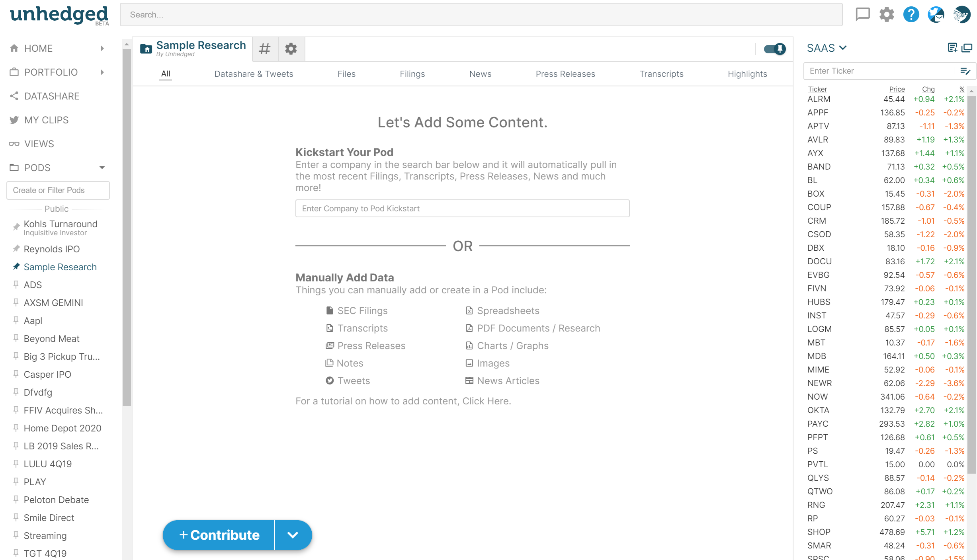Open pod settings gear next to hashtag
The height and width of the screenshot is (560, 977).
tap(291, 49)
